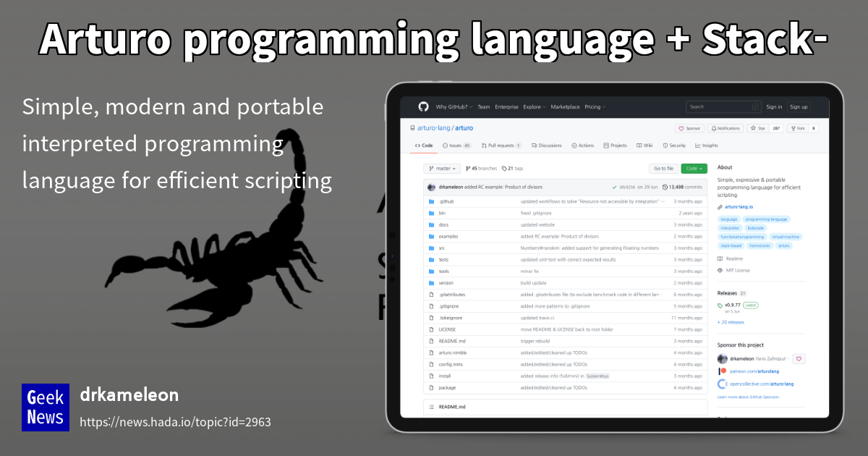Open the bin folder
This screenshot has width=868, height=456.
(442, 213)
